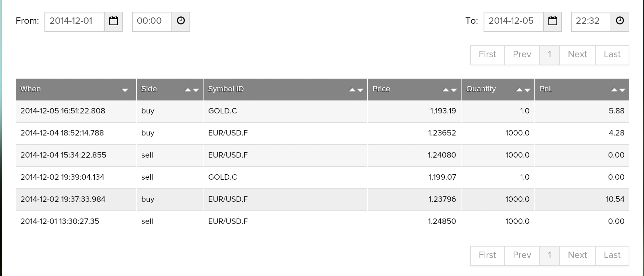Open the From time clock picker
644x276 pixels.
[x=181, y=21]
